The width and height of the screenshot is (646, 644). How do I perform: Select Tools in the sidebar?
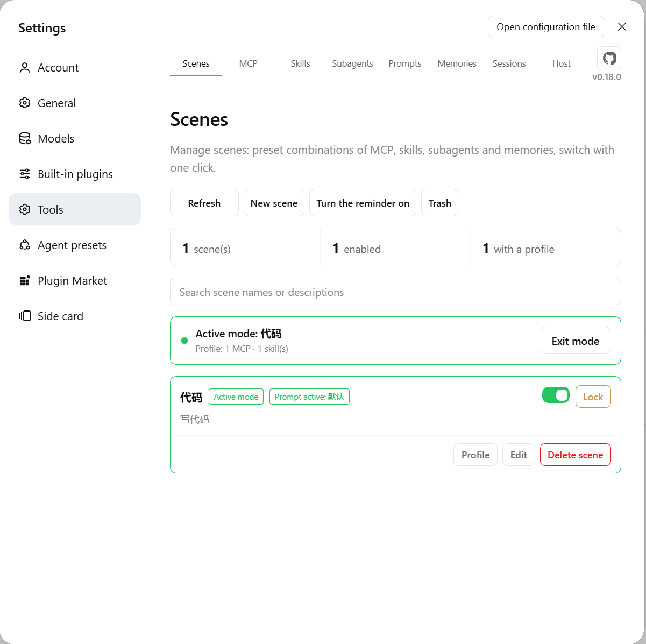pyautogui.click(x=75, y=209)
